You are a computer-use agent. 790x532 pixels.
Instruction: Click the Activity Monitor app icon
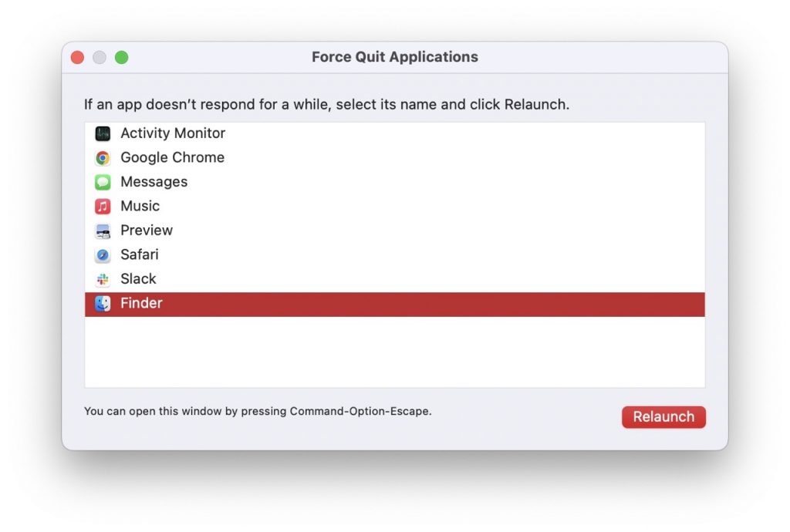click(103, 133)
